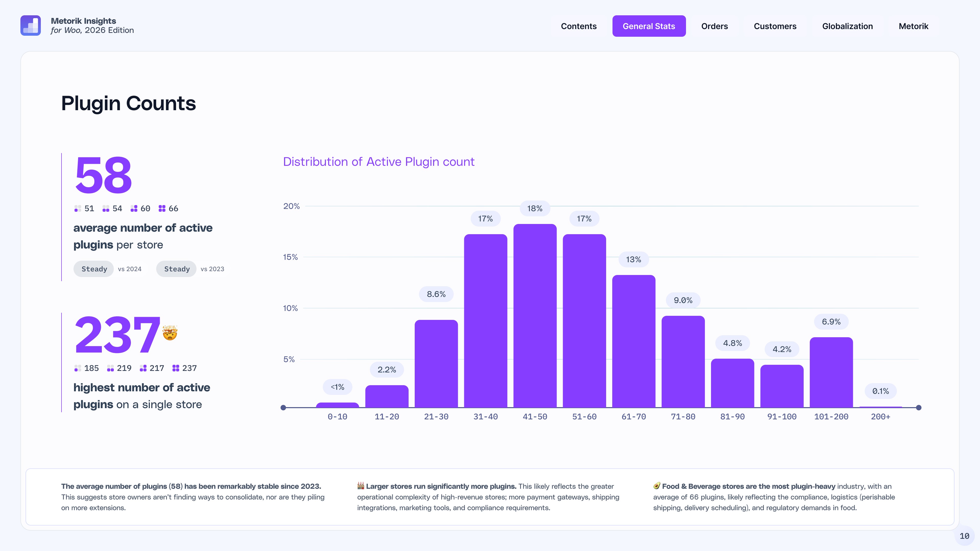Click the Metorik link in the navigation
The width and height of the screenshot is (980, 551).
(x=913, y=26)
